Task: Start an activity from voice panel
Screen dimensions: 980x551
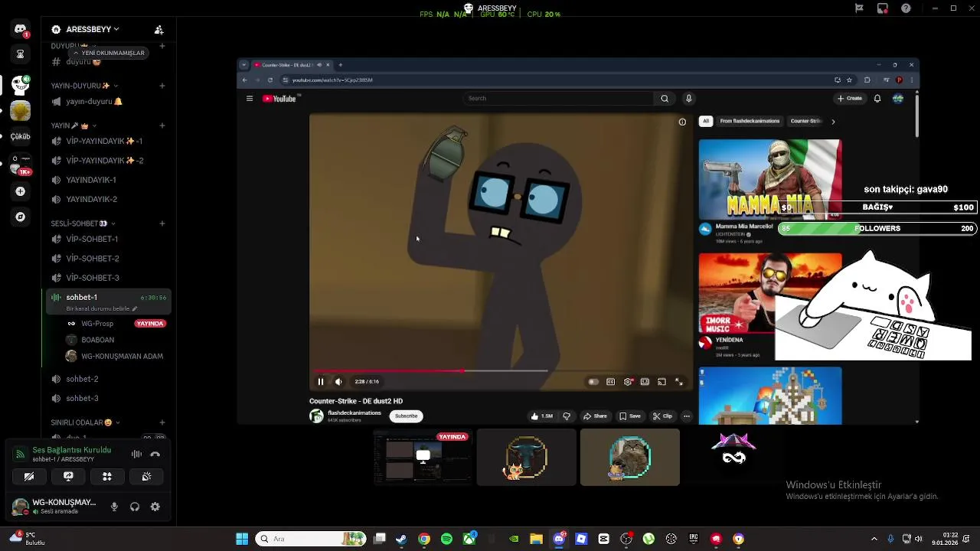Action: tap(107, 477)
